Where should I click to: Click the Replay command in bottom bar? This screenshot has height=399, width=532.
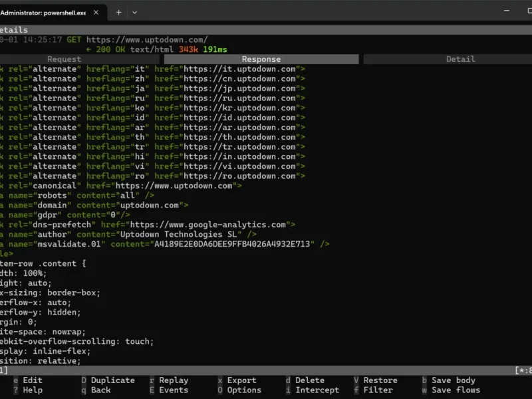tap(174, 380)
